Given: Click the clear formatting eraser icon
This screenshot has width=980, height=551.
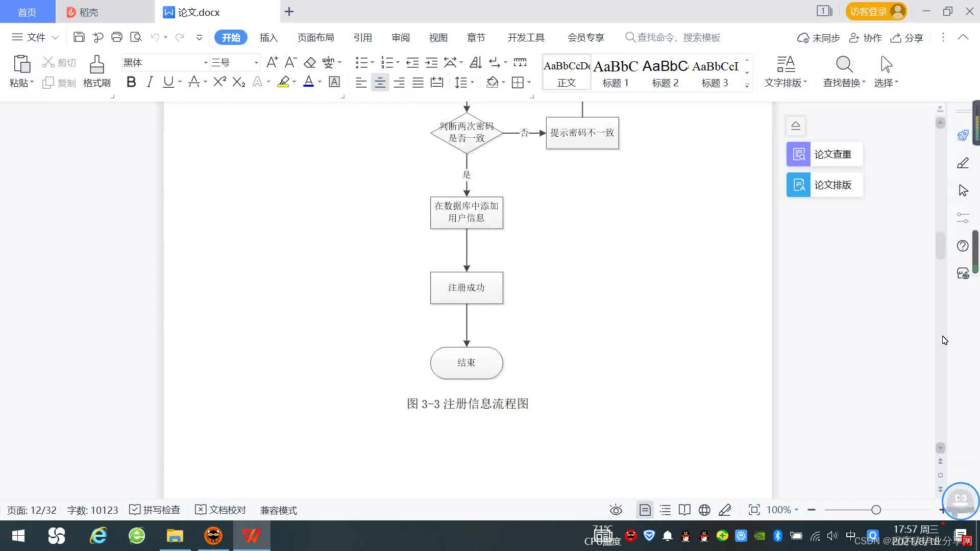Looking at the screenshot, I should pos(310,63).
